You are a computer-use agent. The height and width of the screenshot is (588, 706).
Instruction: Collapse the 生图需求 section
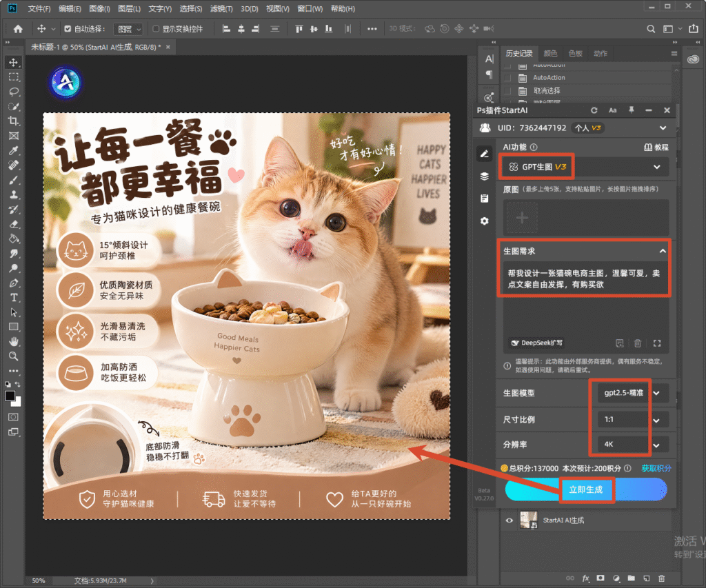663,251
